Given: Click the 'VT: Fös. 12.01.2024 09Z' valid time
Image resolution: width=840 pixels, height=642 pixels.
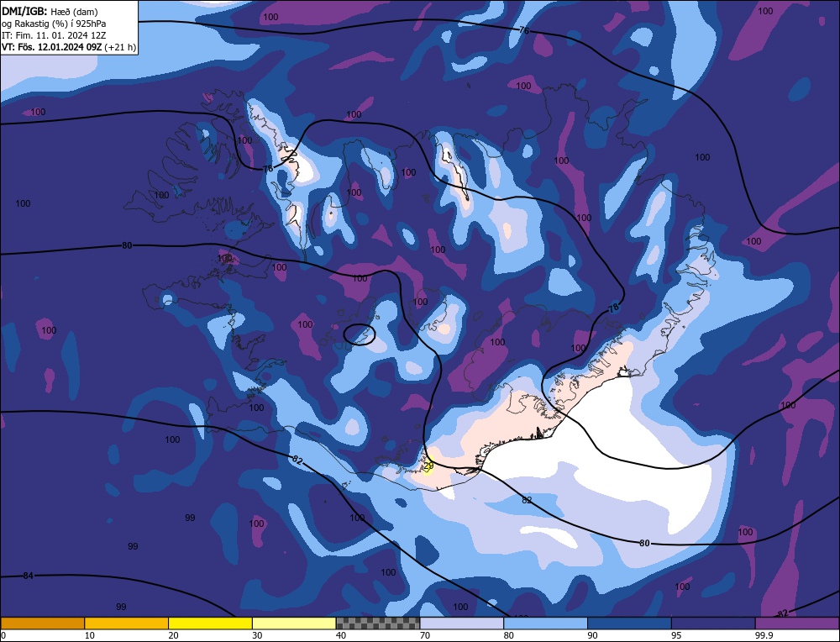Looking at the screenshot, I should (51, 47).
